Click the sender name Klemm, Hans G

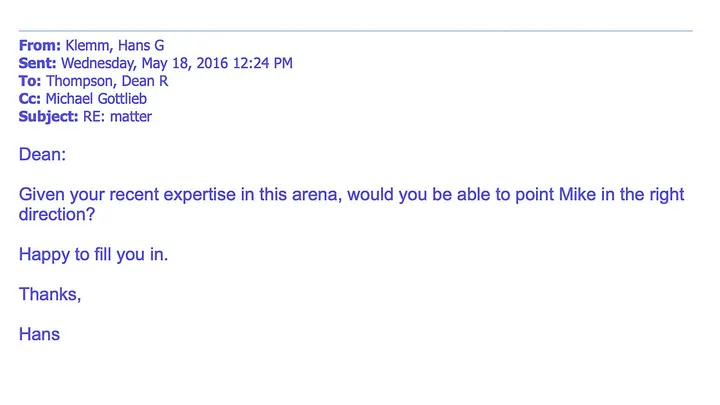click(x=116, y=46)
